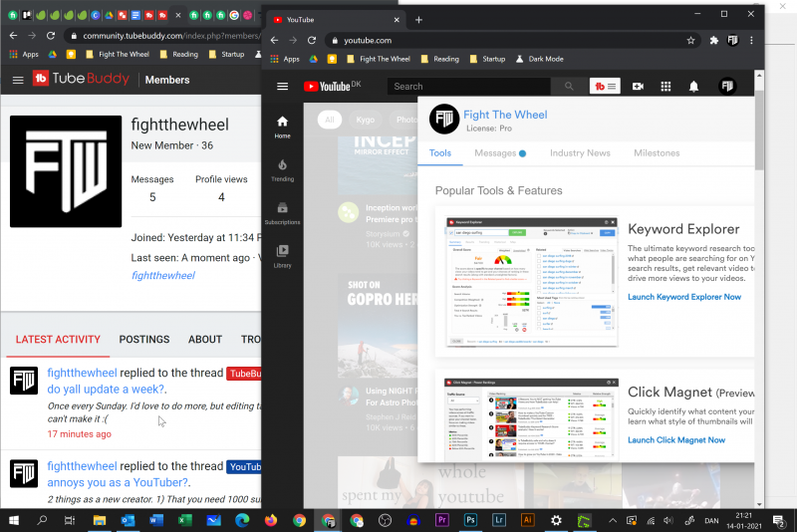This screenshot has width=797, height=532.
Task: Open the POSTINGS tab on the profile
Action: click(x=144, y=339)
